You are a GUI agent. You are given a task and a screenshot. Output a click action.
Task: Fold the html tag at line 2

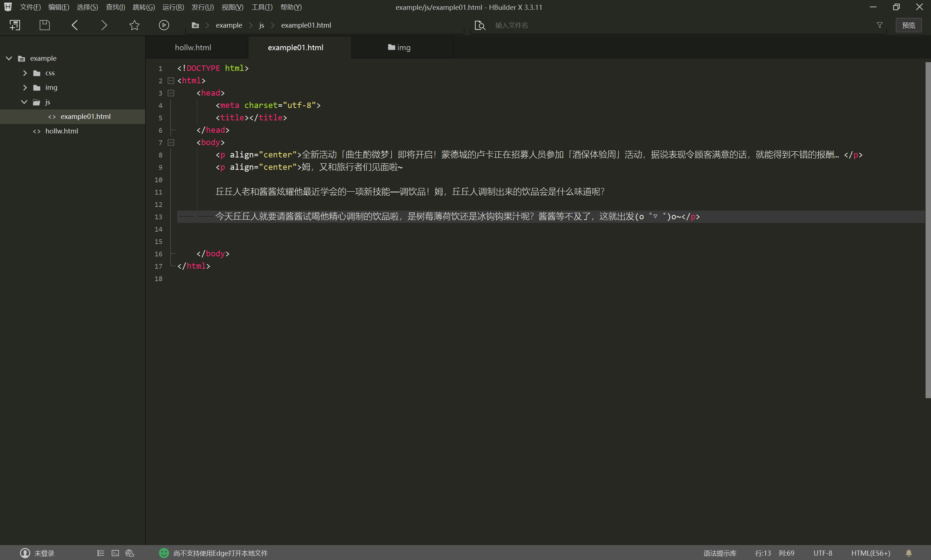171,81
